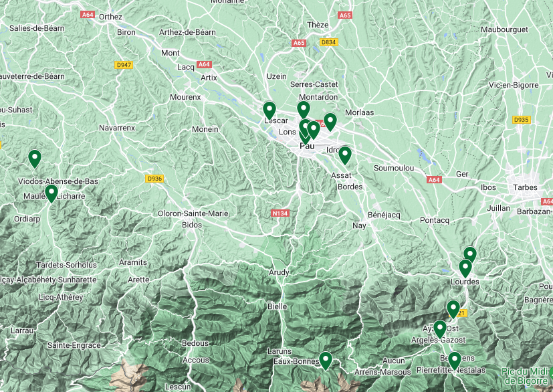
Task: Click the Bedous village label
Action: pos(195,343)
